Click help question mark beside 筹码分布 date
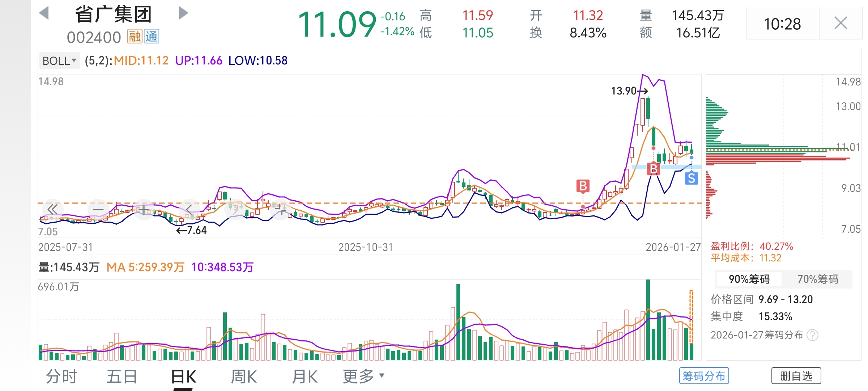Screen dimensions: 868x391 click(812, 335)
